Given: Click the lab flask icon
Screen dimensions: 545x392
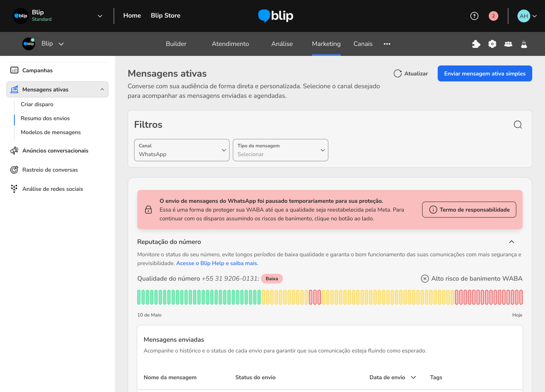Looking at the screenshot, I should pyautogui.click(x=524, y=44).
